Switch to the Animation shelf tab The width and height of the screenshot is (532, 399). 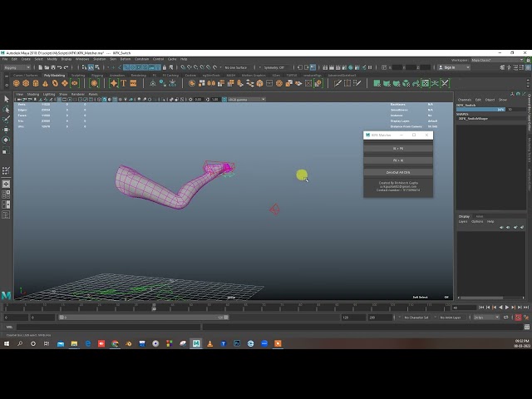[116, 76]
